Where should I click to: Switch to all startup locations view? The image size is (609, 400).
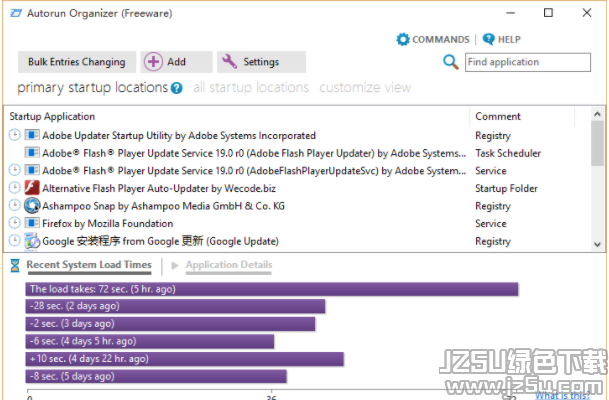251,88
